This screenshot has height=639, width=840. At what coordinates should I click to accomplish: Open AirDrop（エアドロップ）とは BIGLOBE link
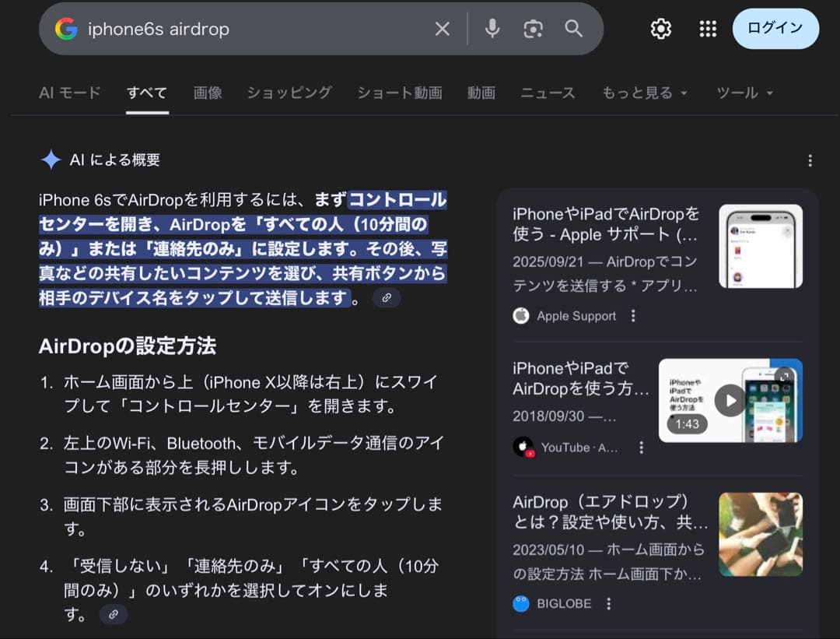pyautogui.click(x=611, y=511)
